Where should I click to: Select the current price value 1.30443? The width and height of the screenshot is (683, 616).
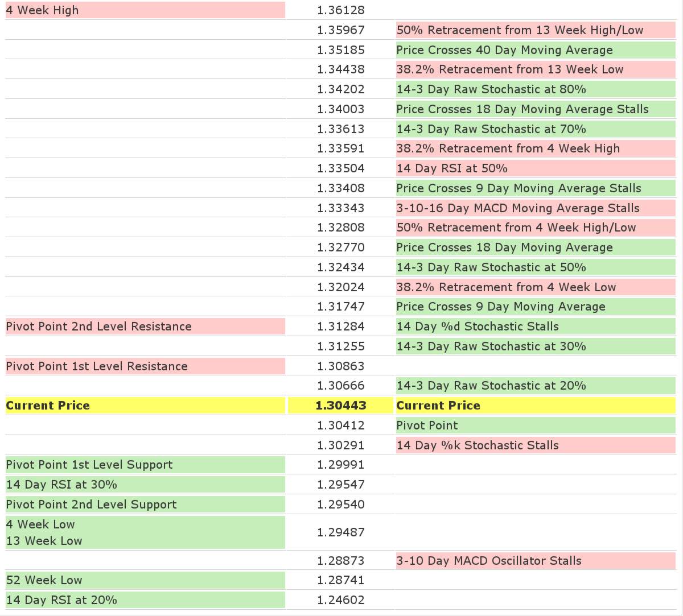pyautogui.click(x=341, y=406)
